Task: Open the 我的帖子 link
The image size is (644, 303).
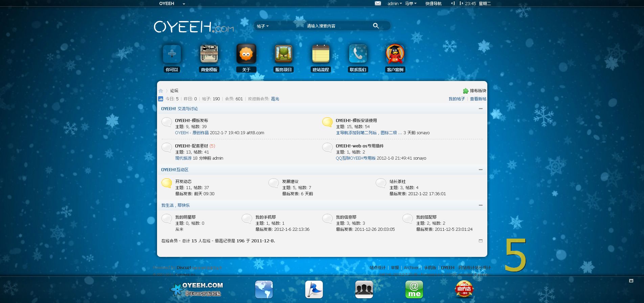Action: click(457, 99)
